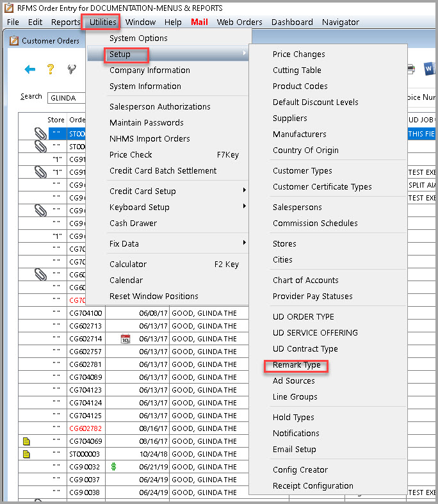Select Manufacturers
This screenshot has width=438, height=504.
point(299,134)
